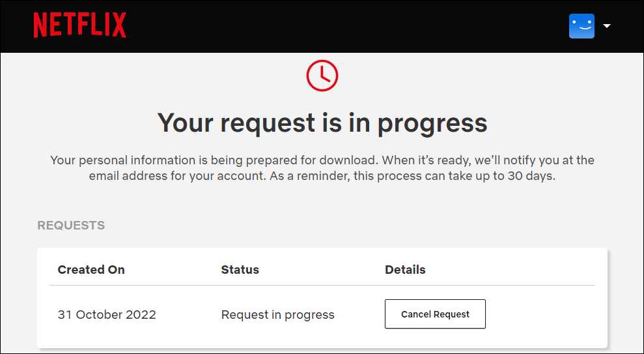Click the 31 October 2022 date cell

(x=107, y=315)
